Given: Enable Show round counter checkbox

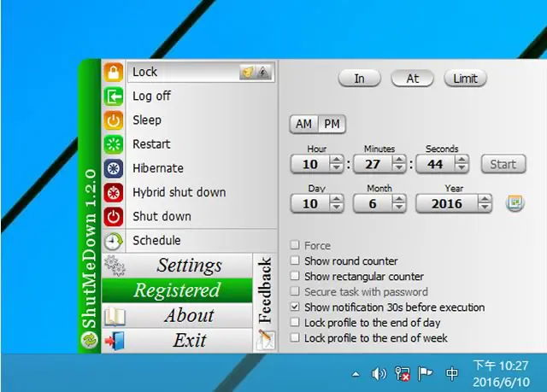Looking at the screenshot, I should [295, 260].
